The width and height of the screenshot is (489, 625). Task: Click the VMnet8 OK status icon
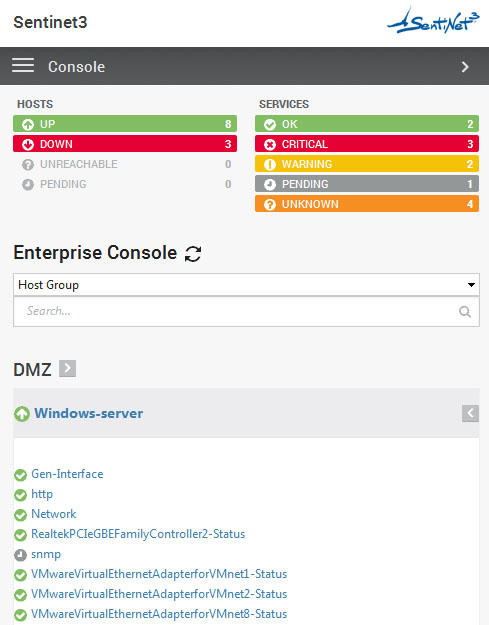tap(20, 615)
